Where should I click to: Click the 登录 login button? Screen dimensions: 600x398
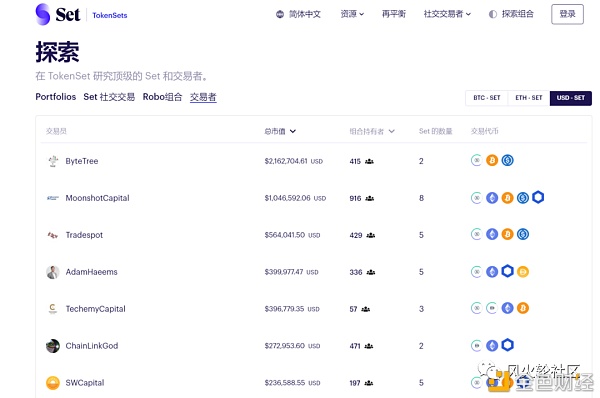(567, 14)
